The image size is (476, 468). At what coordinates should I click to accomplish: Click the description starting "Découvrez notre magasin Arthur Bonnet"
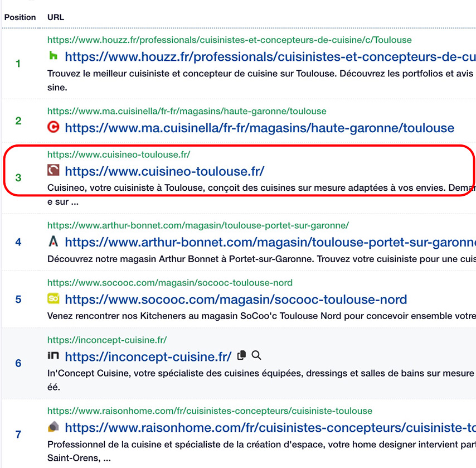261,259
